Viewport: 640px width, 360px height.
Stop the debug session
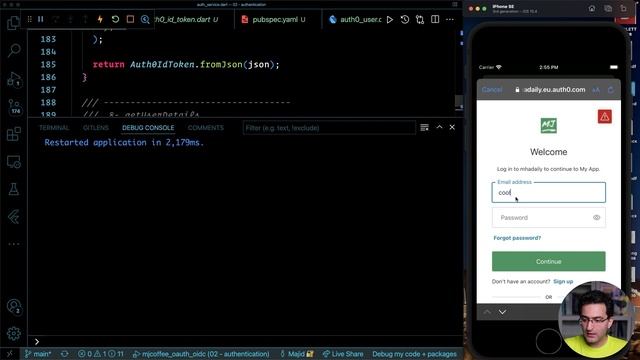130,19
